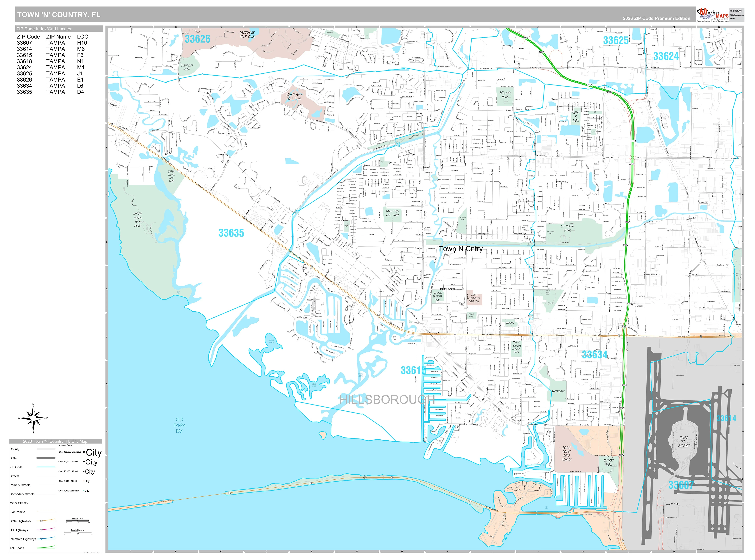Click the Interstate Highways shield symbol in legend

[x=41, y=539]
